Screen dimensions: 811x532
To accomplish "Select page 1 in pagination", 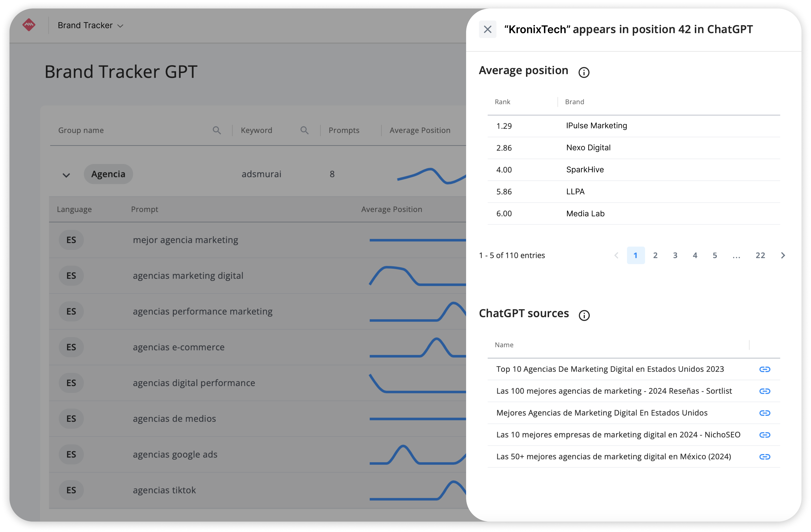I will (x=636, y=255).
